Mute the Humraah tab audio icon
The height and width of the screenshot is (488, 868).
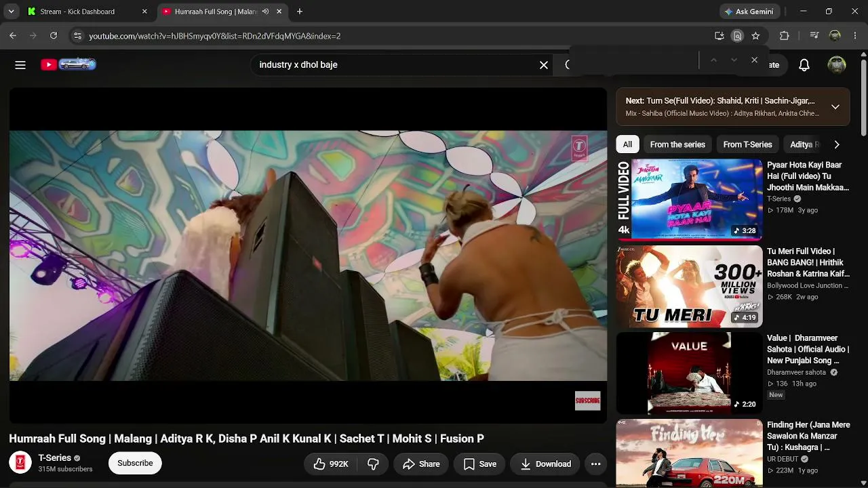(x=265, y=12)
